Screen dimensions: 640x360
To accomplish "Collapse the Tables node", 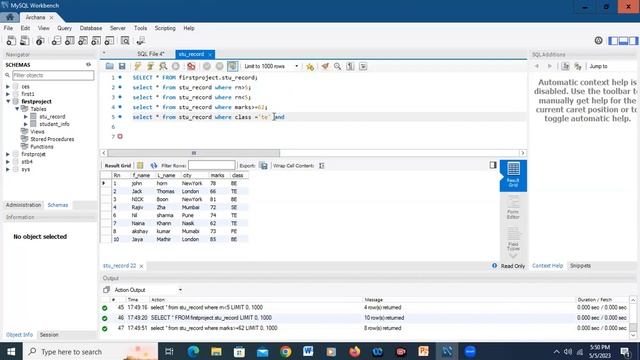I will click(18, 109).
